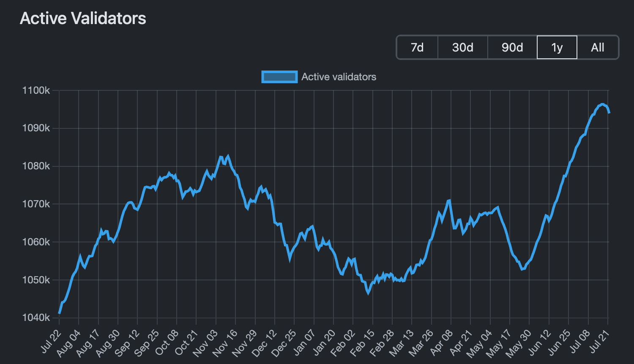The width and height of the screenshot is (634, 364).
Task: Select the All time range
Action: (x=597, y=47)
